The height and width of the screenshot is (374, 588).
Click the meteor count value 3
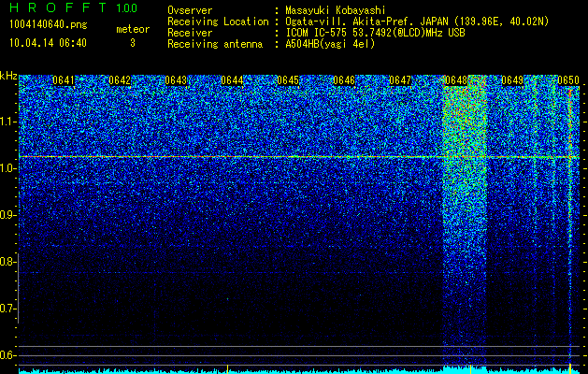pos(133,43)
